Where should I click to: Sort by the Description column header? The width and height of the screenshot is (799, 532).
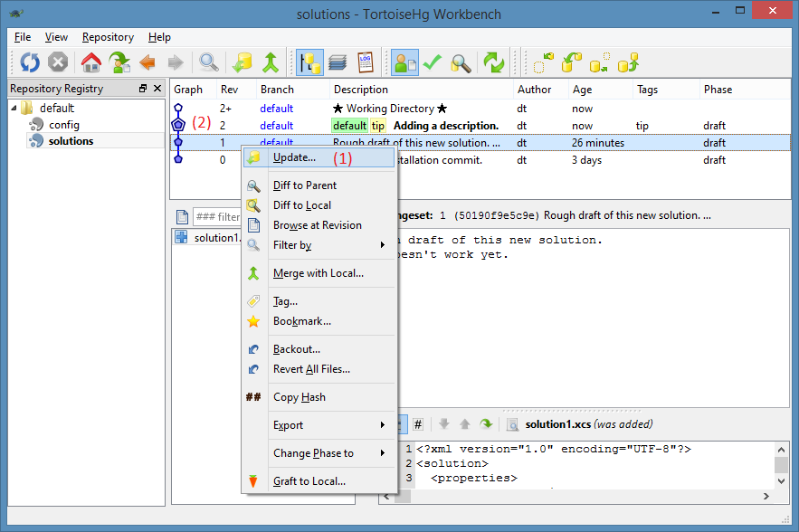[x=422, y=90]
